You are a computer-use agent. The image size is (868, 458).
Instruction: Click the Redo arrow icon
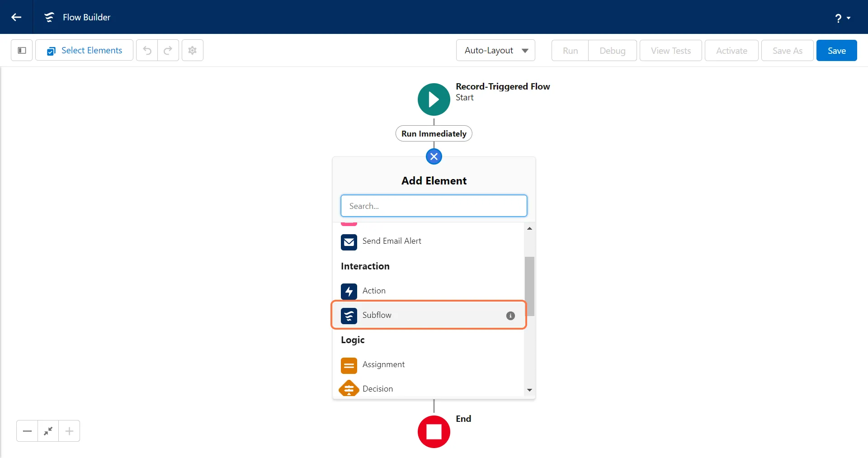(168, 50)
